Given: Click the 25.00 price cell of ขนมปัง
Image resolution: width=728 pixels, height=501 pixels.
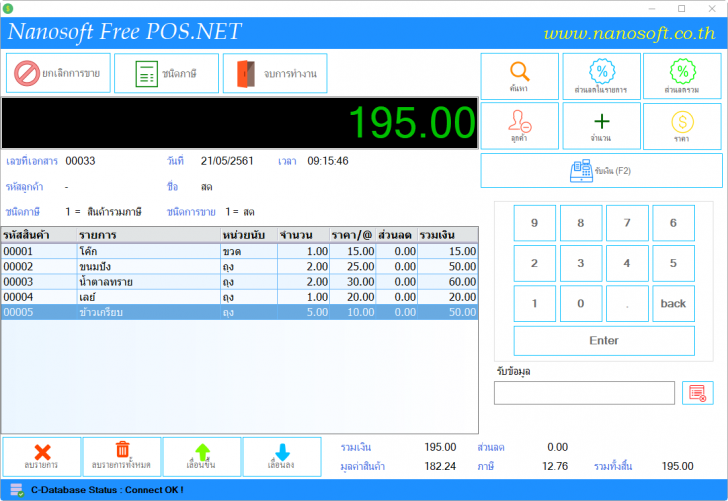Looking at the screenshot, I should pos(353,267).
